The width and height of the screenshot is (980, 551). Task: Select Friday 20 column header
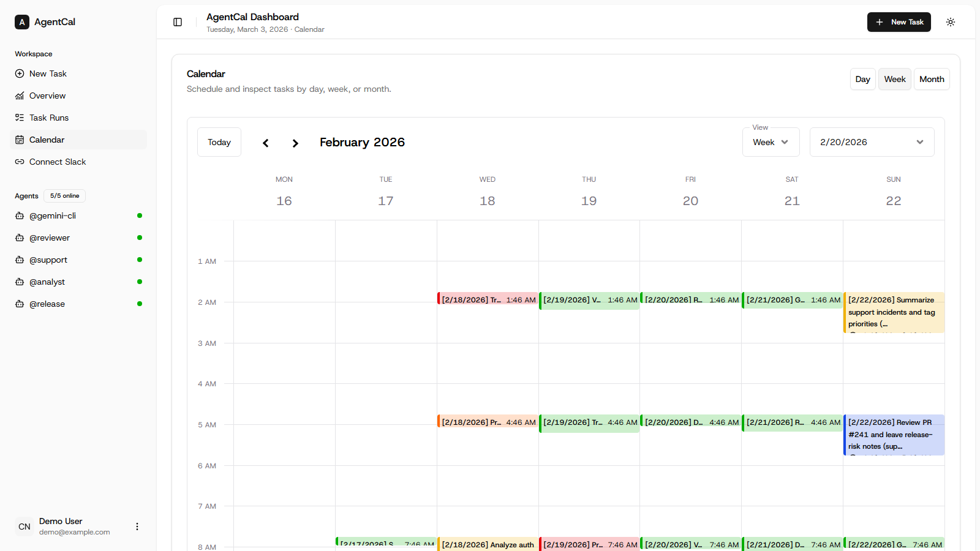tap(690, 192)
